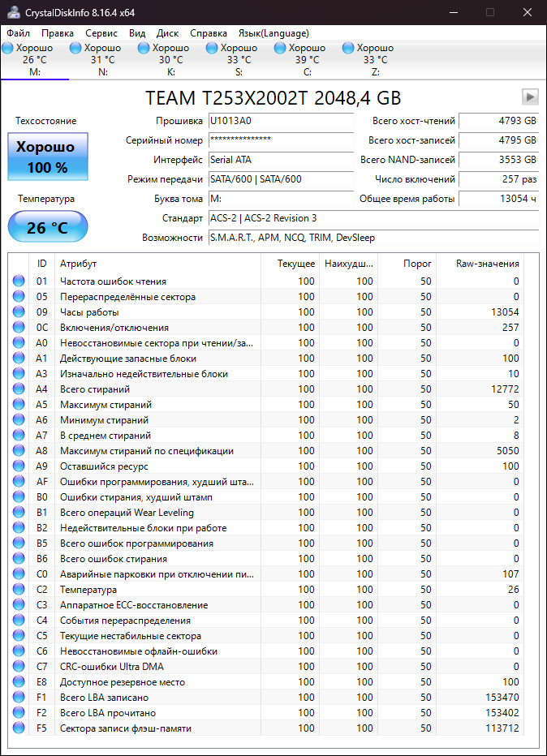Viewport: 547px width, 756px height.
Task: Open the Правка menu
Action: (58, 33)
